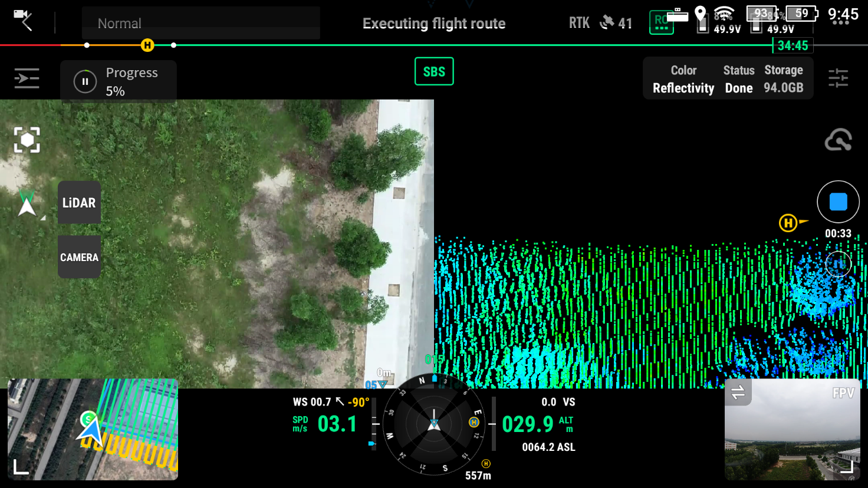
Task: Open the cloud sync icon
Action: [x=838, y=140]
